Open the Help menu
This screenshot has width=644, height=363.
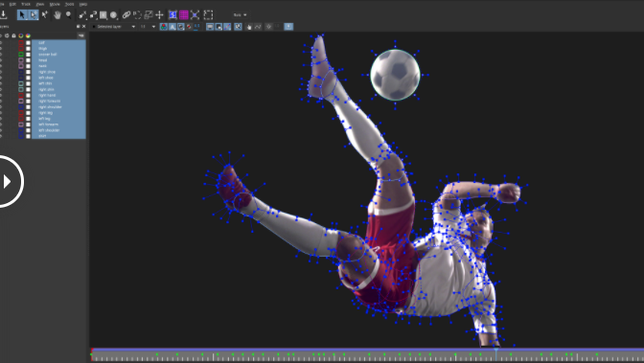pos(83,4)
